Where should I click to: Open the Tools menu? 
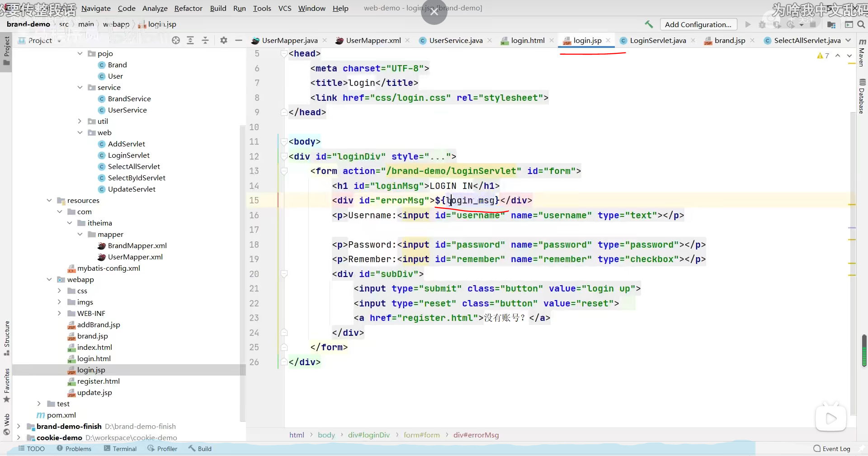click(x=262, y=8)
